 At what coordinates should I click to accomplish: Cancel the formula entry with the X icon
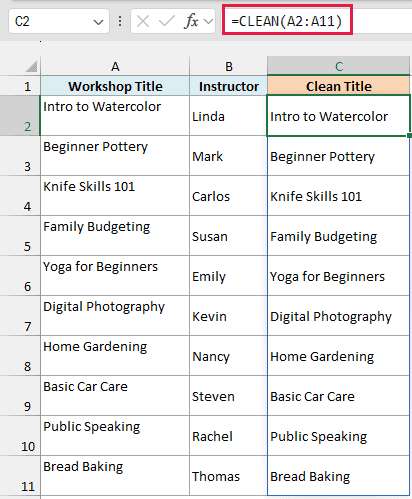coord(143,21)
